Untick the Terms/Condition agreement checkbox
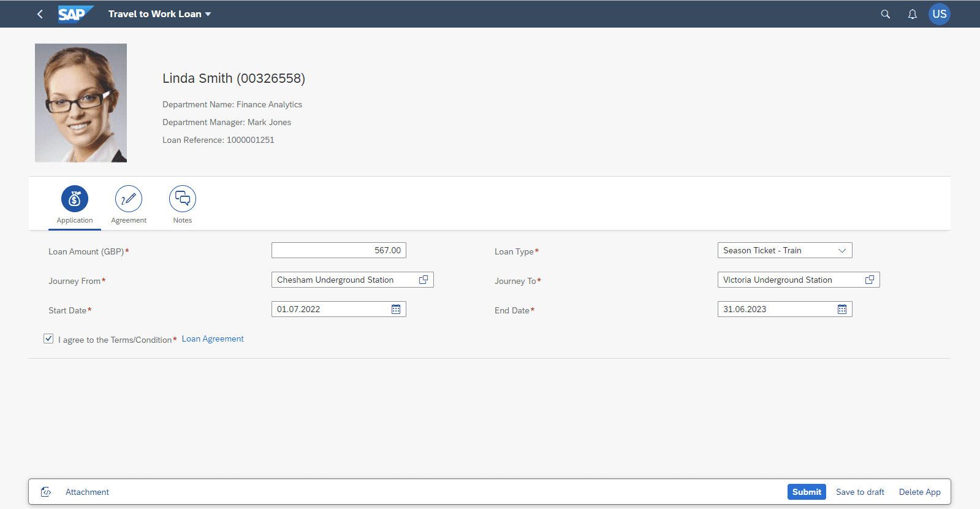 [x=48, y=339]
